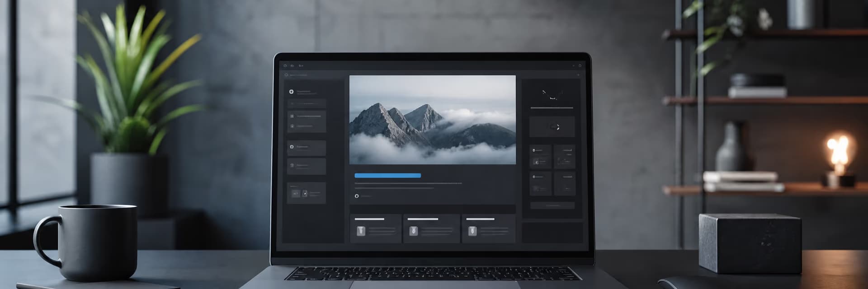The image size is (868, 289).
Task: Click the mountain preview image
Action: pos(433,120)
